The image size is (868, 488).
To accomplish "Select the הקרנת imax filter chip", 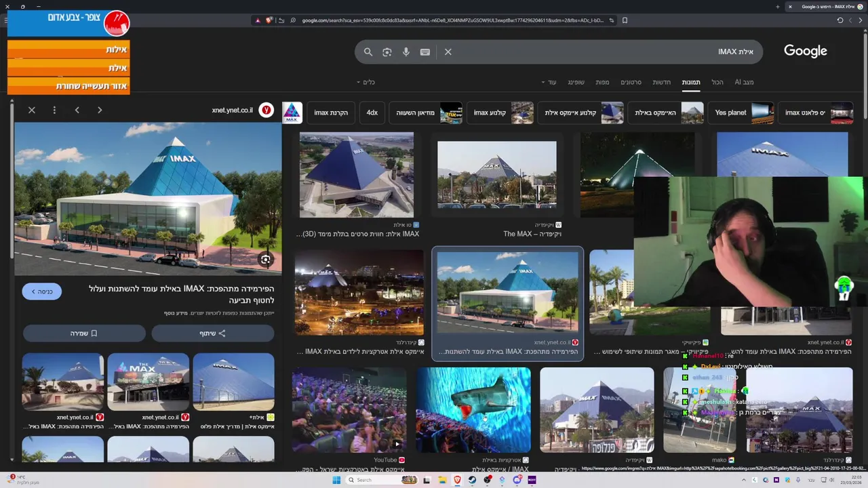I will click(x=331, y=113).
